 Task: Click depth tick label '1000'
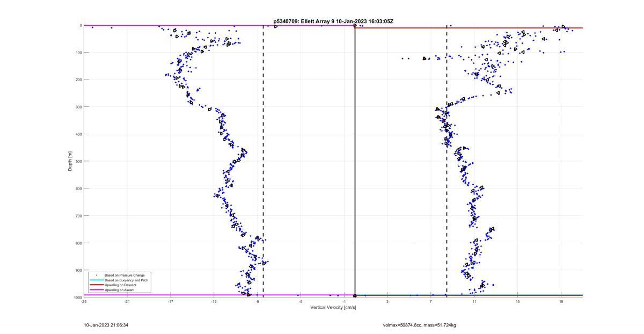click(x=77, y=297)
